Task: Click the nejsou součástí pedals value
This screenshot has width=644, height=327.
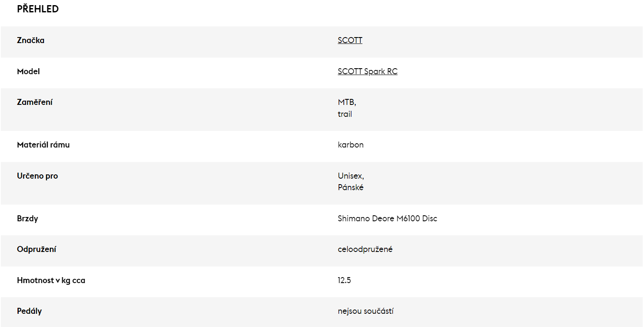Action: (366, 311)
